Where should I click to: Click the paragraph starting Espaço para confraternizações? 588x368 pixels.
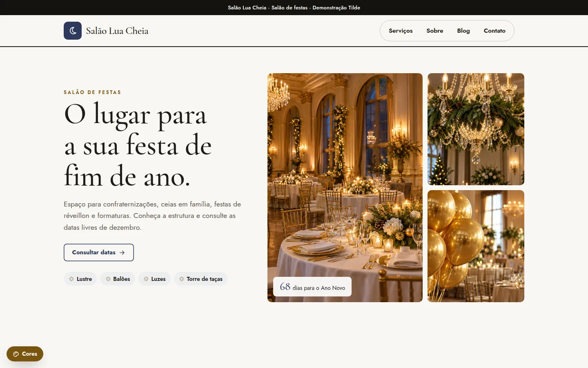coord(152,215)
